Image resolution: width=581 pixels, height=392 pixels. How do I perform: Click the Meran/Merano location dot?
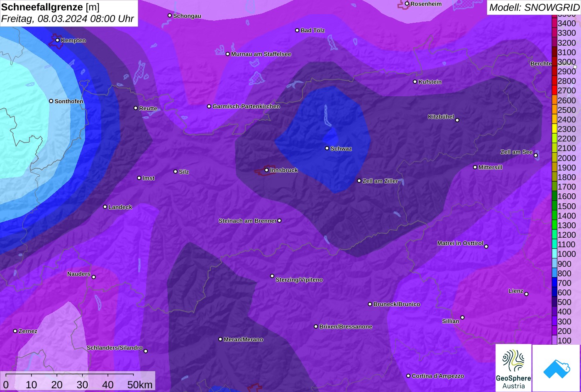[220, 339]
